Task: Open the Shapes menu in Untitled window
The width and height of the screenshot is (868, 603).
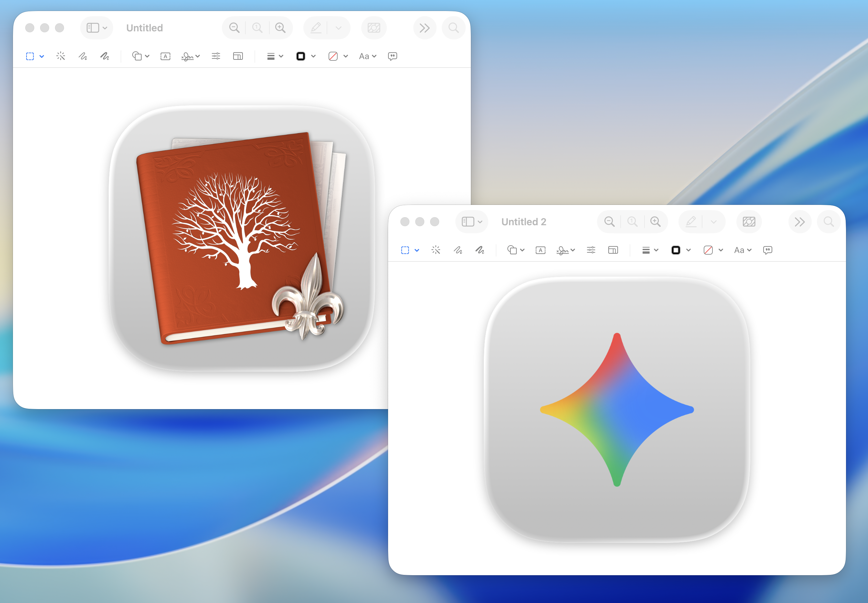Action: coord(137,56)
